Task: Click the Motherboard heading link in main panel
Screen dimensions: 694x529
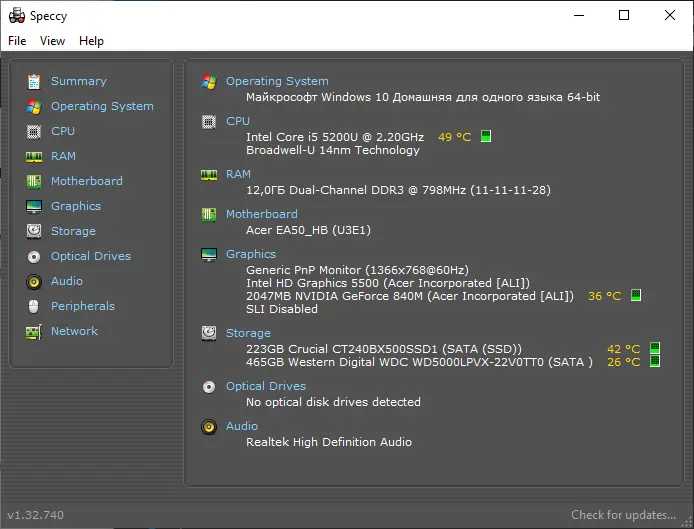Action: (262, 214)
